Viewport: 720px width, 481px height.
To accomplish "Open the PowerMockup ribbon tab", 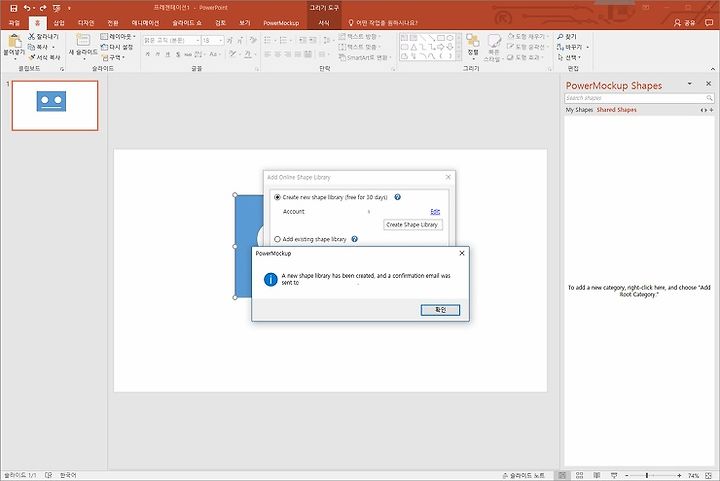I will tap(281, 22).
